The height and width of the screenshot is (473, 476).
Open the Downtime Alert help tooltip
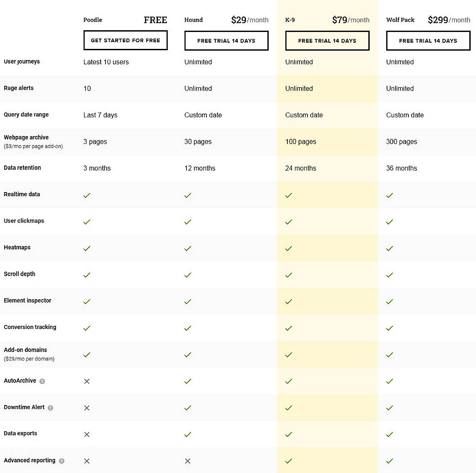(x=50, y=408)
